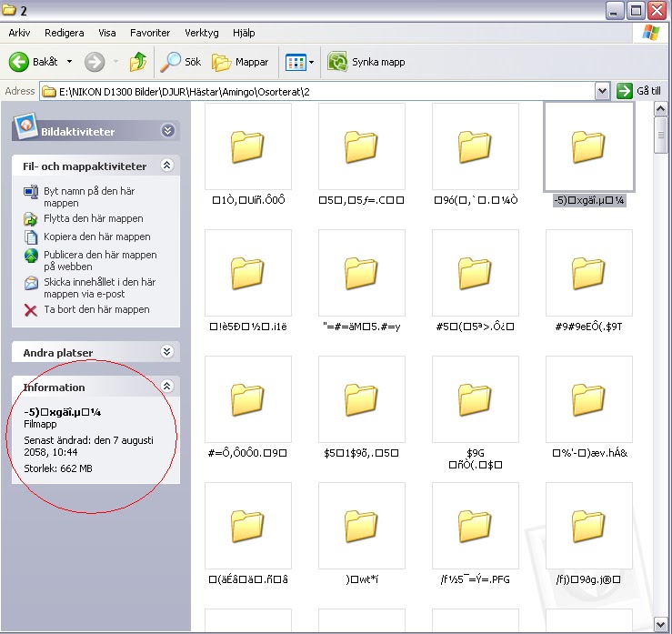
Task: Click the green Up folder icon
Action: (x=138, y=62)
